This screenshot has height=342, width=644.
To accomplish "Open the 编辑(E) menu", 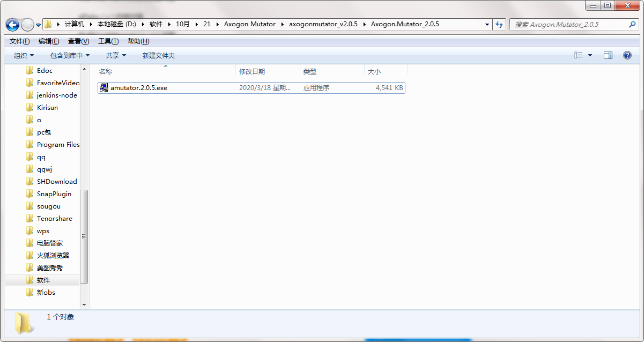I will coord(49,41).
